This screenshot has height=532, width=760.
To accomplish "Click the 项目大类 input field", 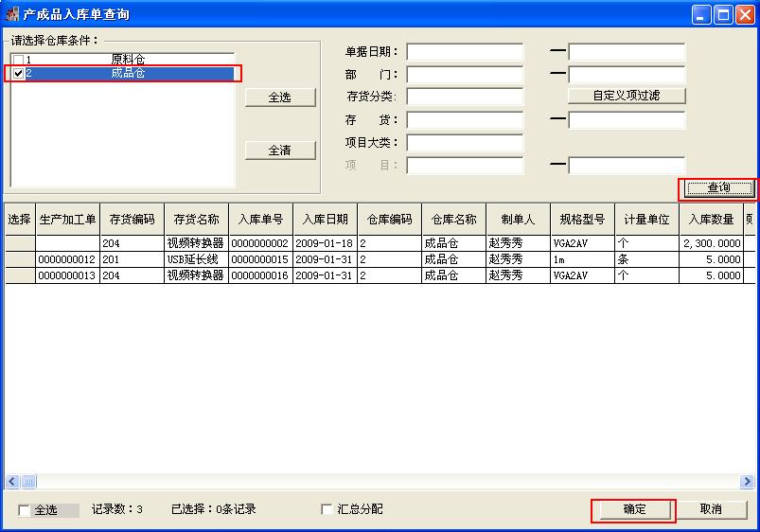I will tap(465, 143).
